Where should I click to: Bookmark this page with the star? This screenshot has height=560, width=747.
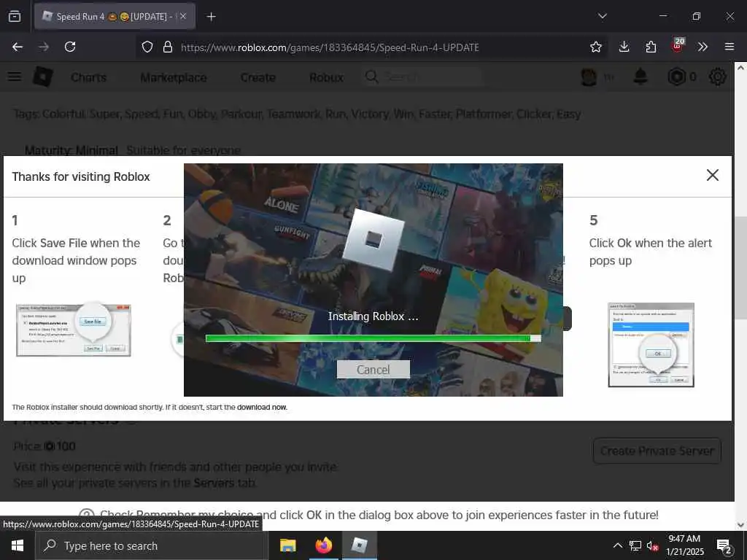[x=595, y=47]
